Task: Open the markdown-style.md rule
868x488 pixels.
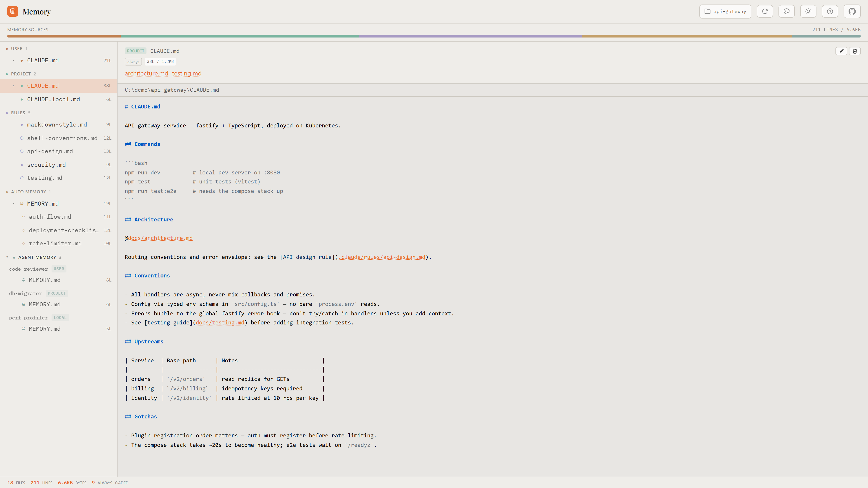Action: pyautogui.click(x=59, y=125)
